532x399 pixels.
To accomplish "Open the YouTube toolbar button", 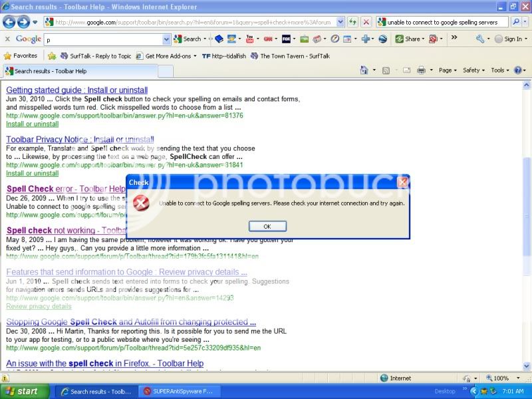I will point(250,39).
